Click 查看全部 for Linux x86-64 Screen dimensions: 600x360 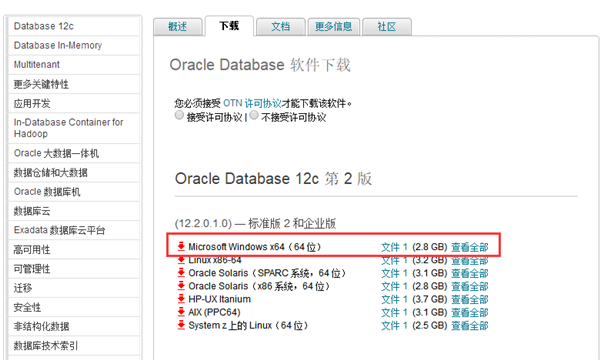(x=470, y=261)
